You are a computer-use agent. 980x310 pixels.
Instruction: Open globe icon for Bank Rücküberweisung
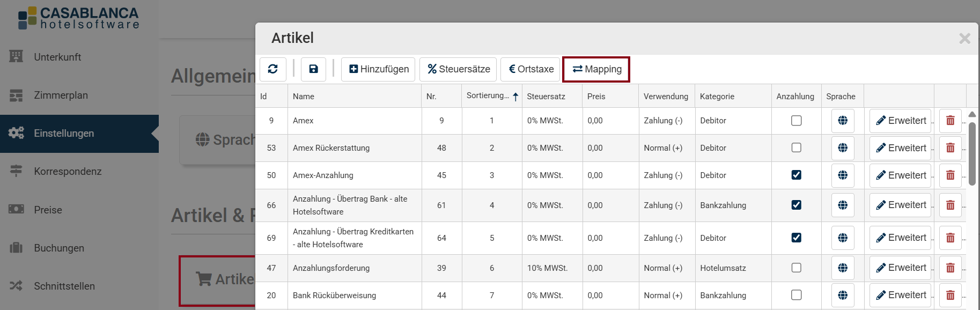coord(843,295)
